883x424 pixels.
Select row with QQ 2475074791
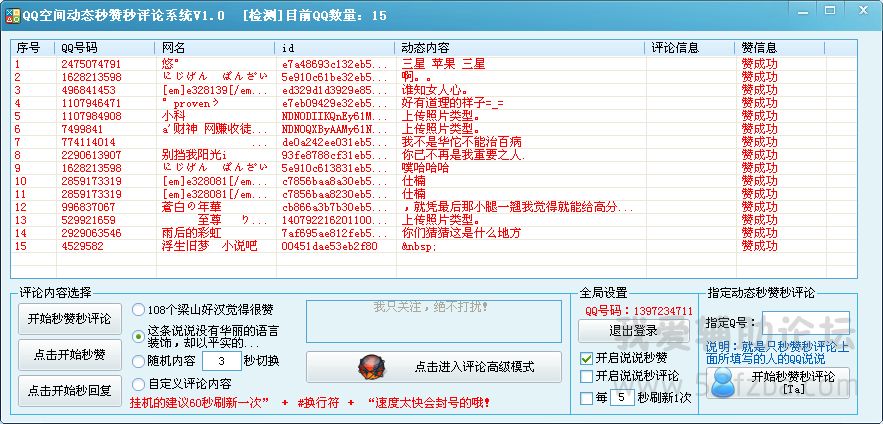click(x=434, y=64)
